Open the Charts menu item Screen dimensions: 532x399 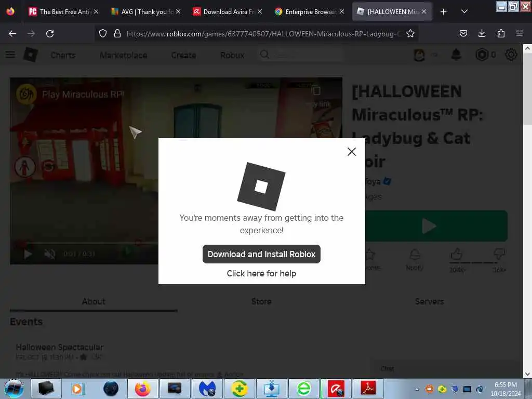[x=63, y=55]
